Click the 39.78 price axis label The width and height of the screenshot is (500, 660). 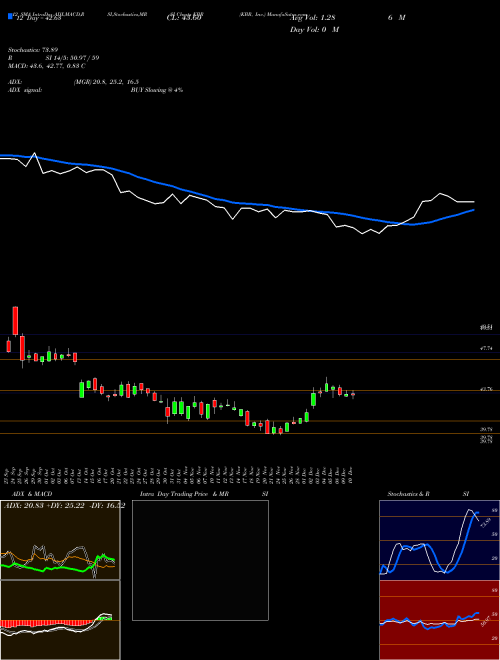[486, 429]
